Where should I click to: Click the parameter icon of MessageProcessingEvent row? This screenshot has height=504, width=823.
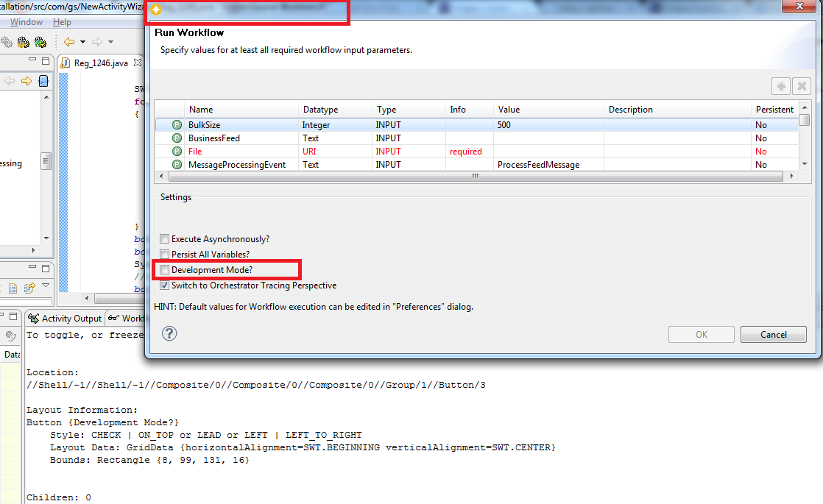click(x=177, y=164)
